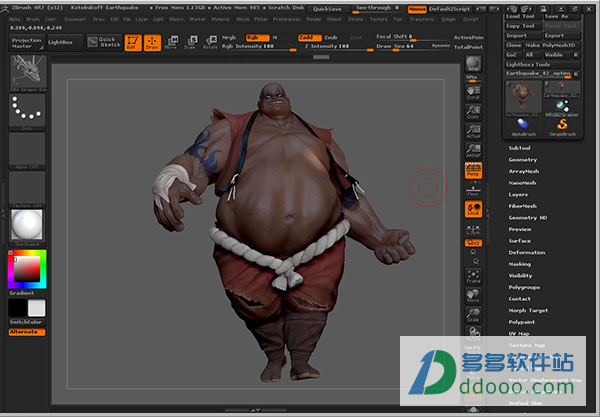The image size is (600, 417).
Task: Click the QuickSave button
Action: coord(327,9)
